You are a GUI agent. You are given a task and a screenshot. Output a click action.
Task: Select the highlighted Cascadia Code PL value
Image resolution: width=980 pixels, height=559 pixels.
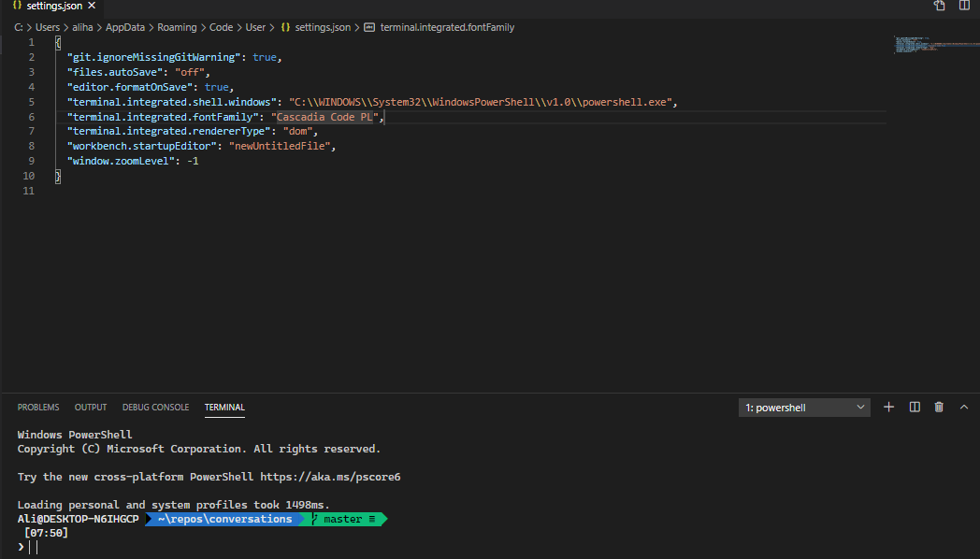324,116
